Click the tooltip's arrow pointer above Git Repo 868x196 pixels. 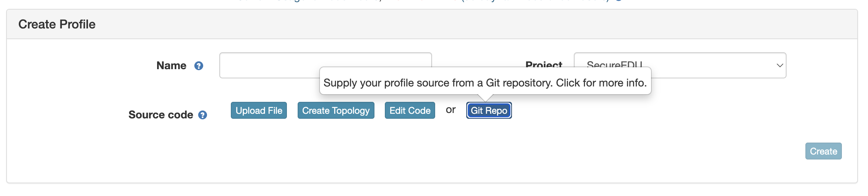(485, 98)
